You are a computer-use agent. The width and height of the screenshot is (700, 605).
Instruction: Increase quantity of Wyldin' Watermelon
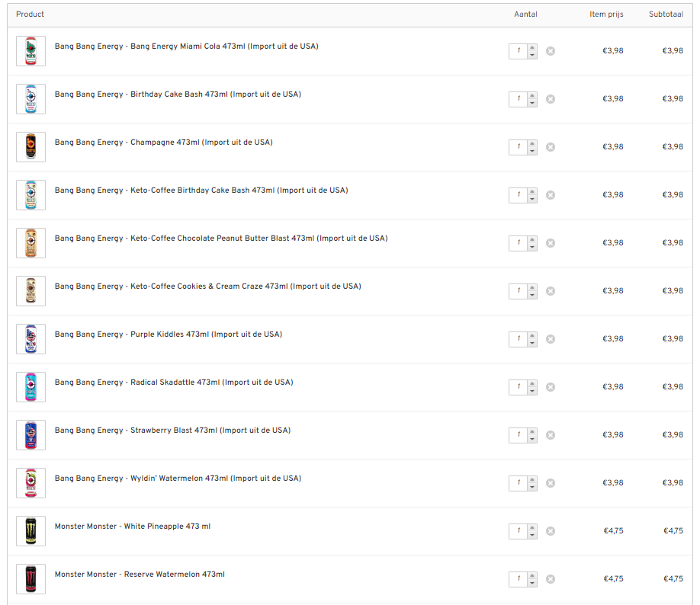(532, 479)
